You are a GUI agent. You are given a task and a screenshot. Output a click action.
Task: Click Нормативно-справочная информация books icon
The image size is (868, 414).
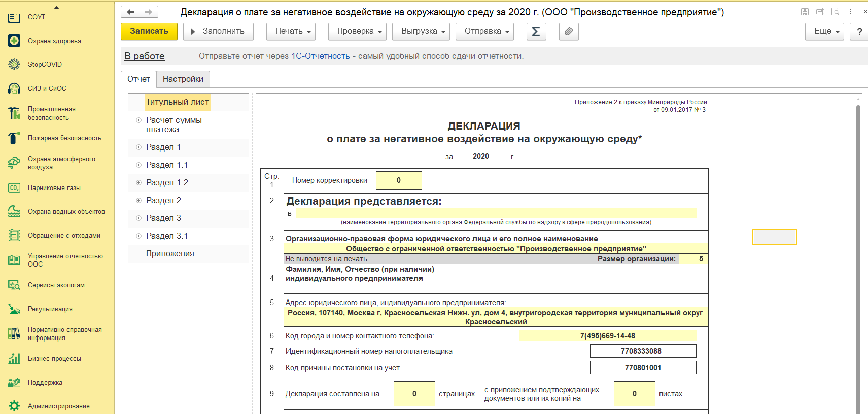[14, 333]
